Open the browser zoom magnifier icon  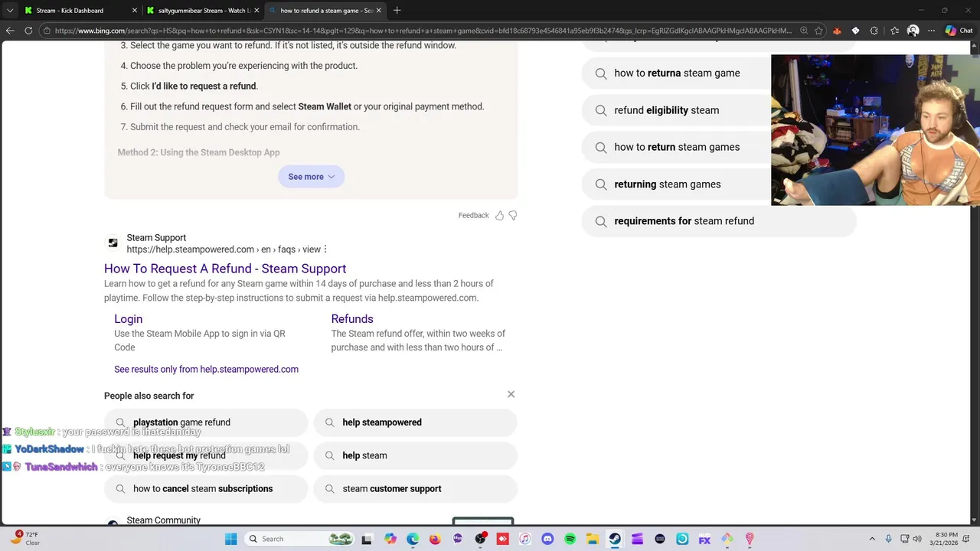[803, 31]
